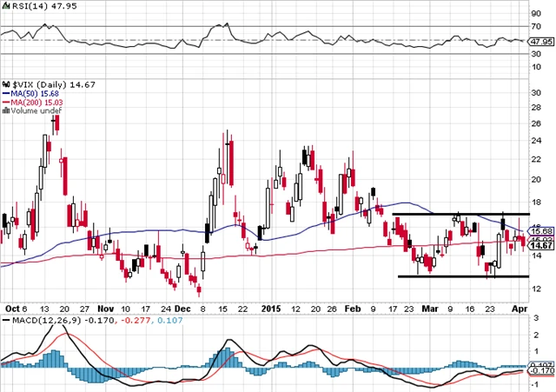Click the 30 level on price axis

(537, 91)
